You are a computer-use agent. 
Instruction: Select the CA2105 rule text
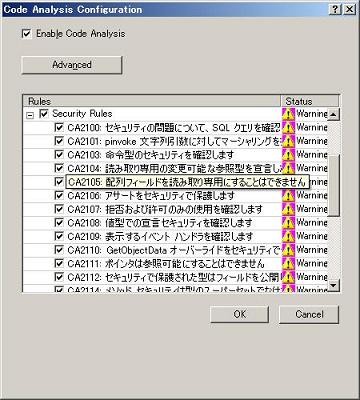point(187,182)
